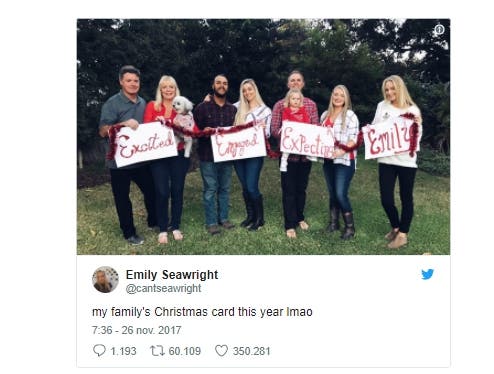Open Emily Seawright's profile avatar

(x=105, y=279)
